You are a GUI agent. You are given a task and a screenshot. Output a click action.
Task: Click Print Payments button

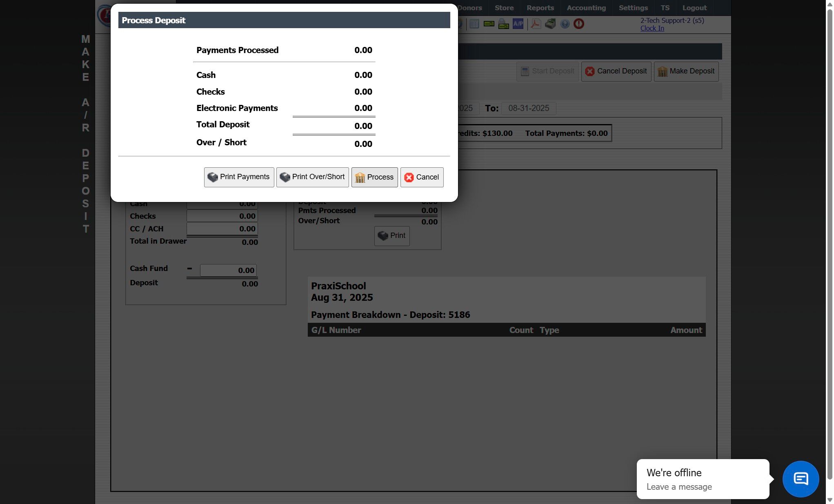coord(239,177)
